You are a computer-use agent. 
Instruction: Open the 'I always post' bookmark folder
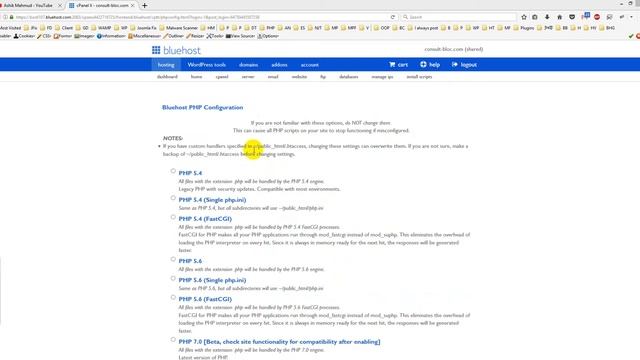tap(423, 28)
